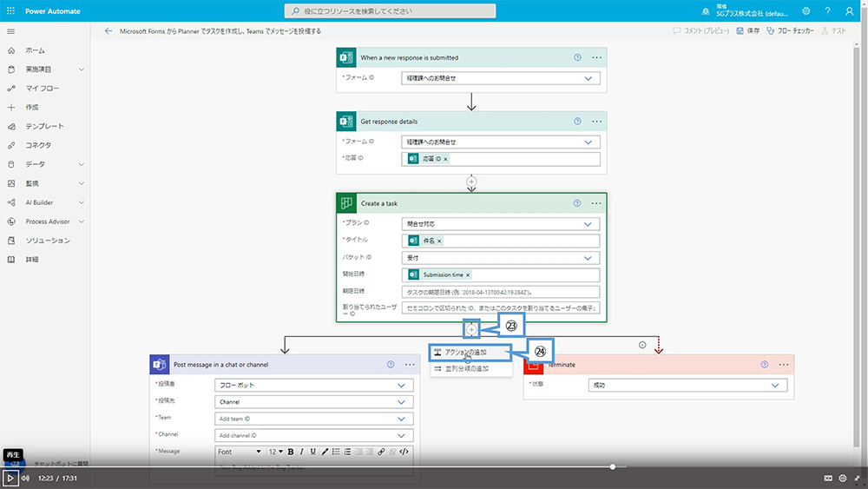This screenshot has height=489, width=868.
Task: Insert bulleted list in message editor
Action: [335, 452]
